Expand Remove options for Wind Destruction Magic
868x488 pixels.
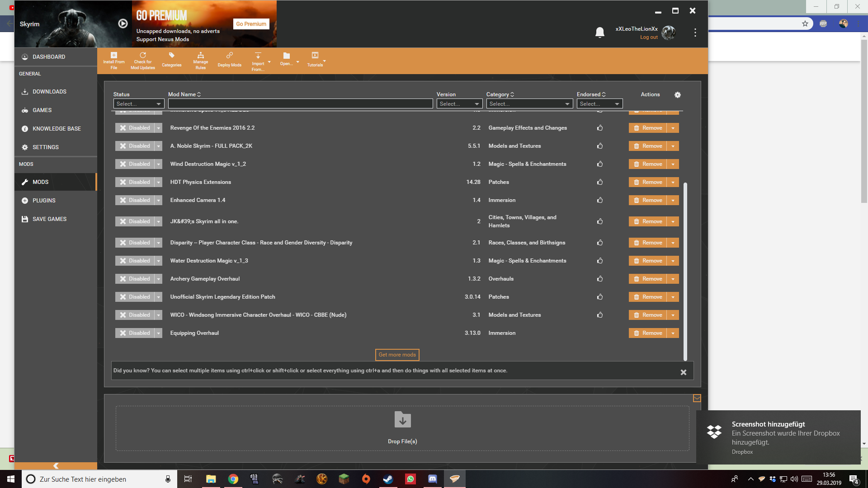pyautogui.click(x=673, y=164)
